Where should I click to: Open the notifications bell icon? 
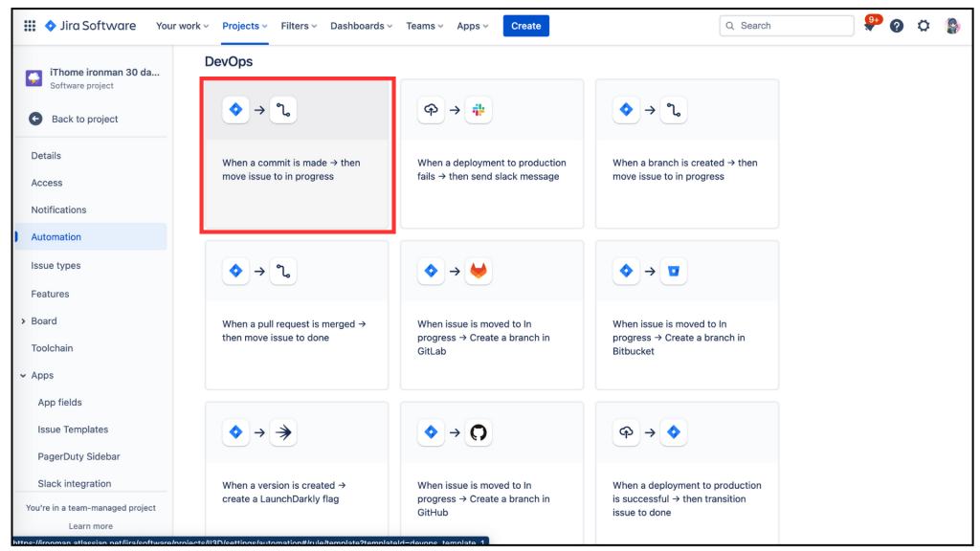pyautogui.click(x=869, y=26)
